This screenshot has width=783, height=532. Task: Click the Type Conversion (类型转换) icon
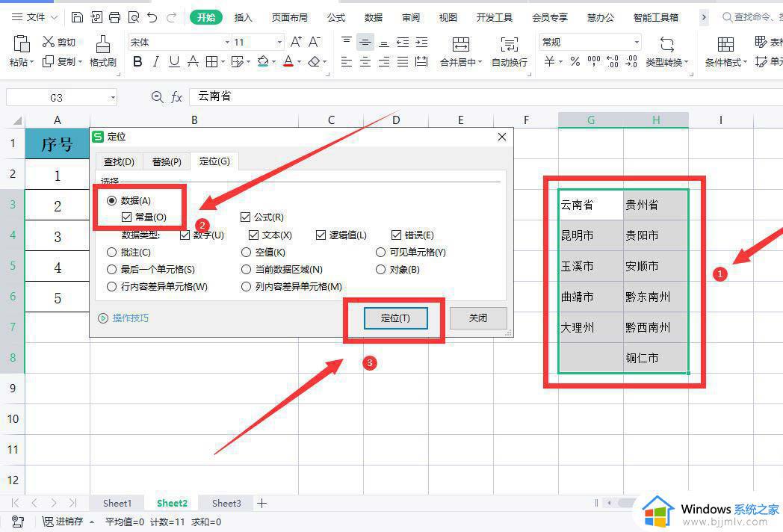(666, 45)
